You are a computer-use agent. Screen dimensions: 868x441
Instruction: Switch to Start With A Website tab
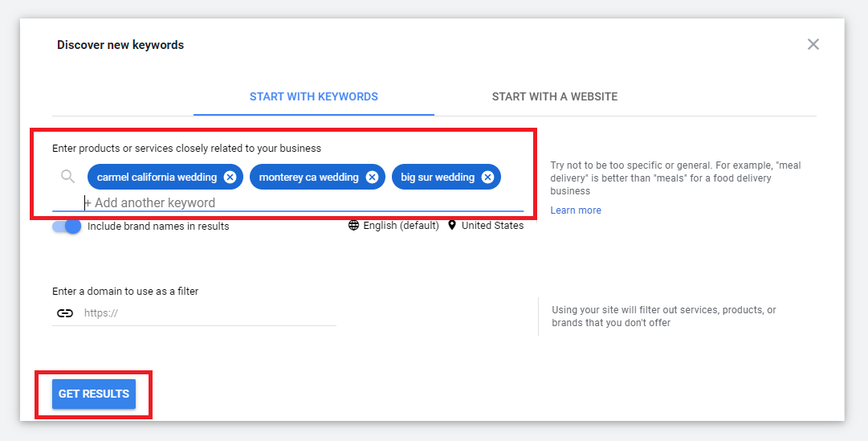pyautogui.click(x=555, y=96)
